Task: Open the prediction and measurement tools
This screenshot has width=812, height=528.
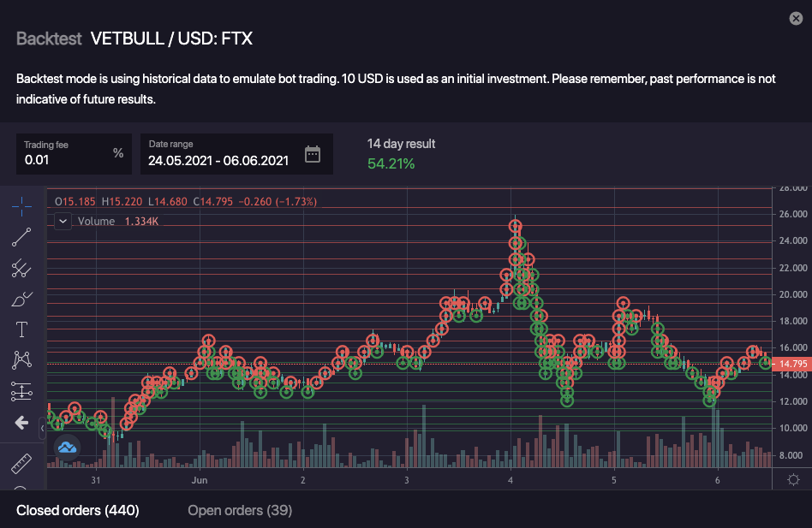Action: tap(22, 391)
